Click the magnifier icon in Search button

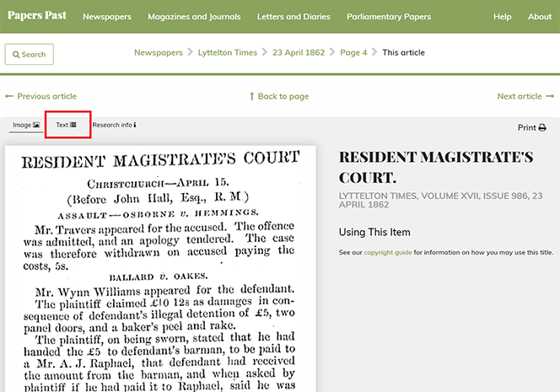[16, 55]
